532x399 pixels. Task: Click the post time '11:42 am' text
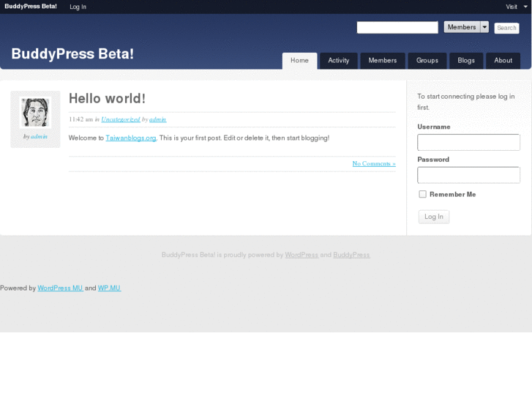pyautogui.click(x=80, y=119)
